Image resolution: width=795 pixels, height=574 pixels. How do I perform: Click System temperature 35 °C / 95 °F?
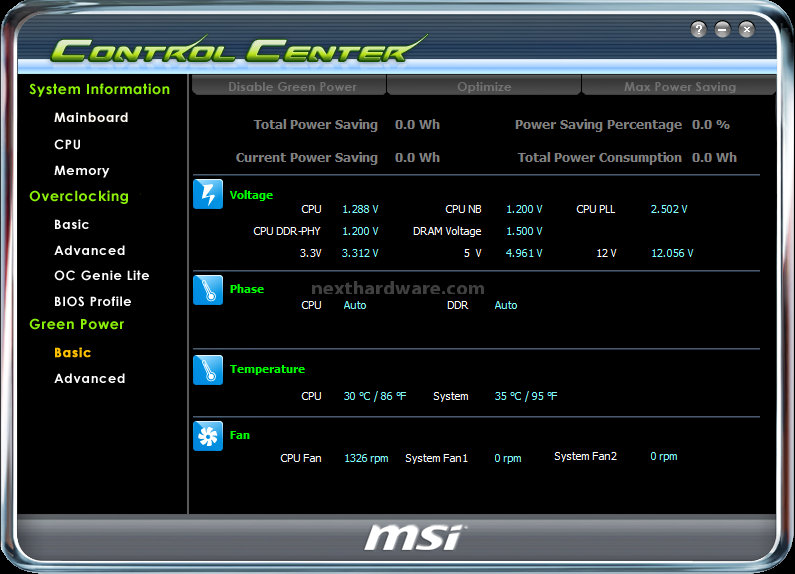point(526,396)
